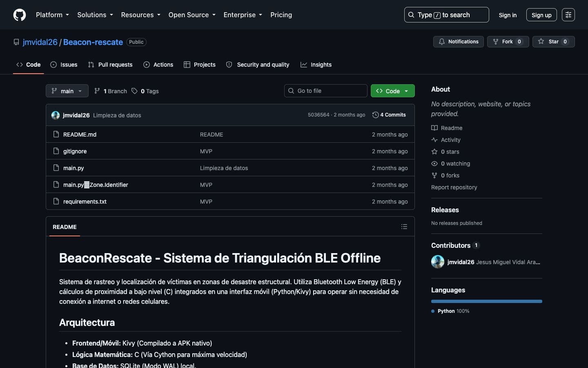Click file icon beside gitignore
The width and height of the screenshot is (588, 368).
coord(56,151)
